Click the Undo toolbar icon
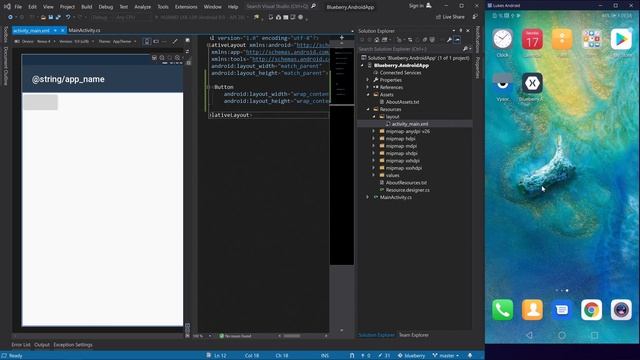This screenshot has width=640, height=360. click(68, 17)
